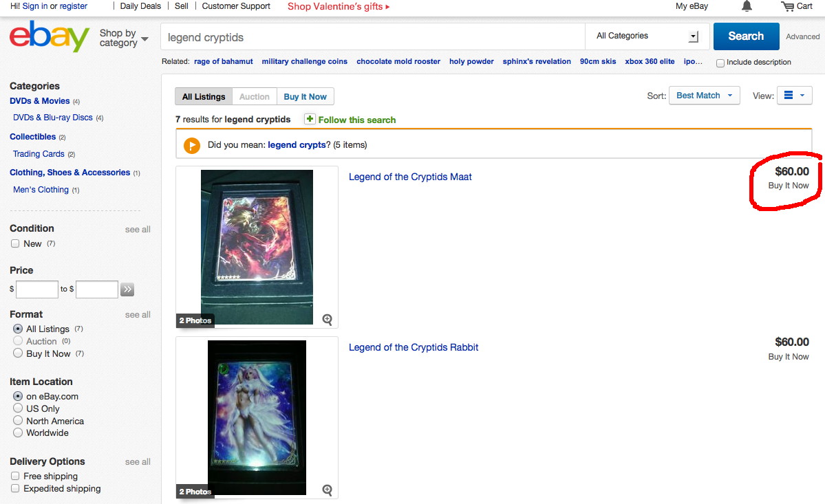Select the US Only radio button
Viewport: 825px width, 504px height.
pyautogui.click(x=18, y=408)
